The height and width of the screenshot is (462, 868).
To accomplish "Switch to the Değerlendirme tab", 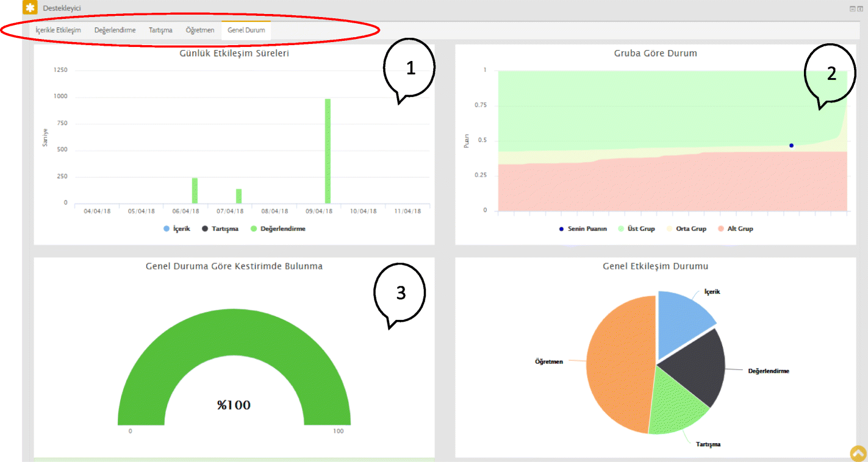I will [x=115, y=30].
